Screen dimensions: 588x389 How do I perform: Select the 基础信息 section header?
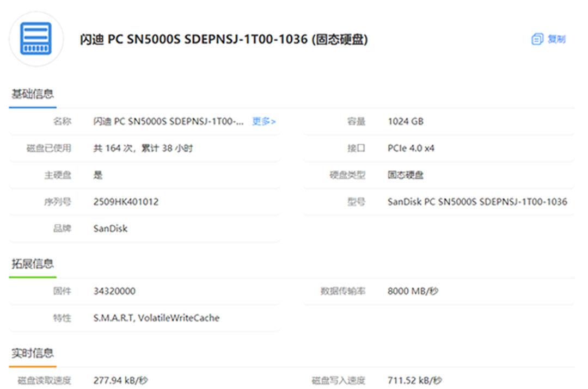point(33,94)
